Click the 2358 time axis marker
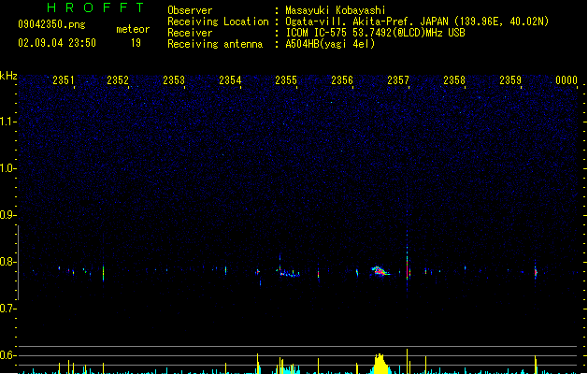The image size is (588, 374). tap(454, 80)
